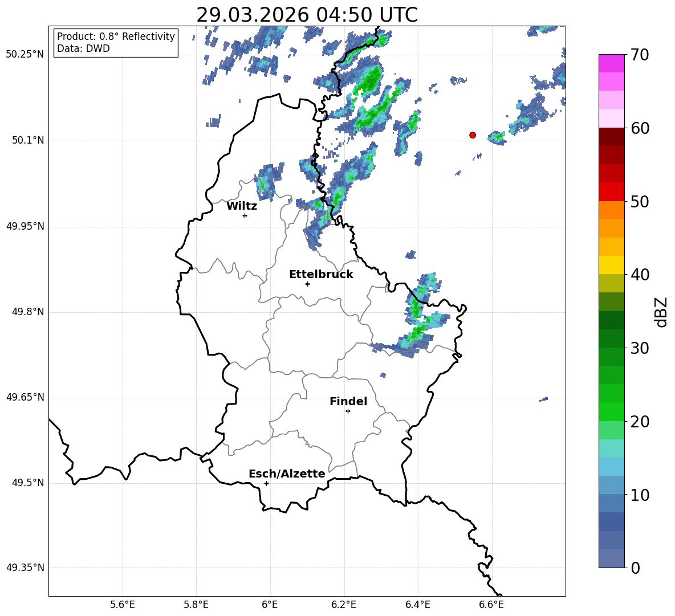Click the Product: 0.8° Reflectivity text
Image resolution: width=675 pixels, height=616 pixels.
tap(116, 36)
